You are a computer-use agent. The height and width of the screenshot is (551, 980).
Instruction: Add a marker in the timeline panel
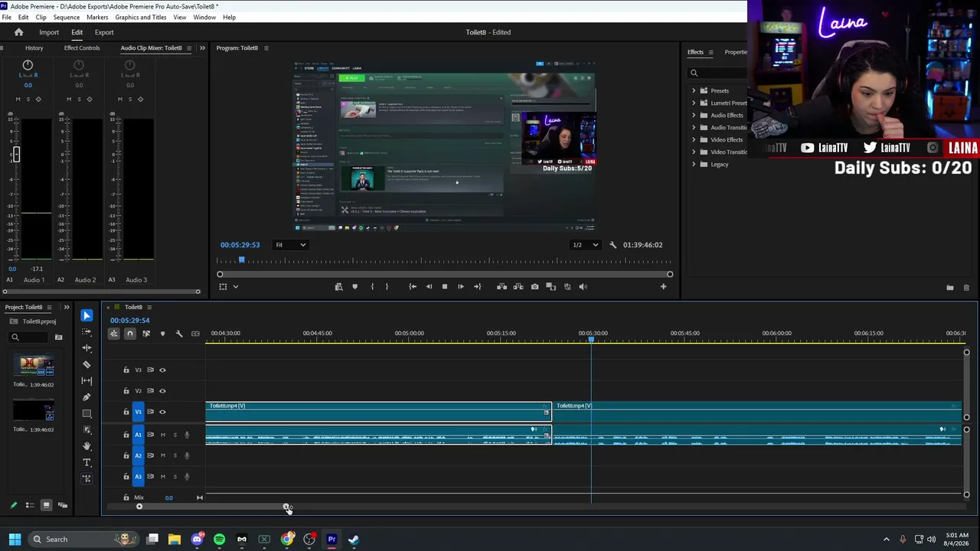coord(162,333)
